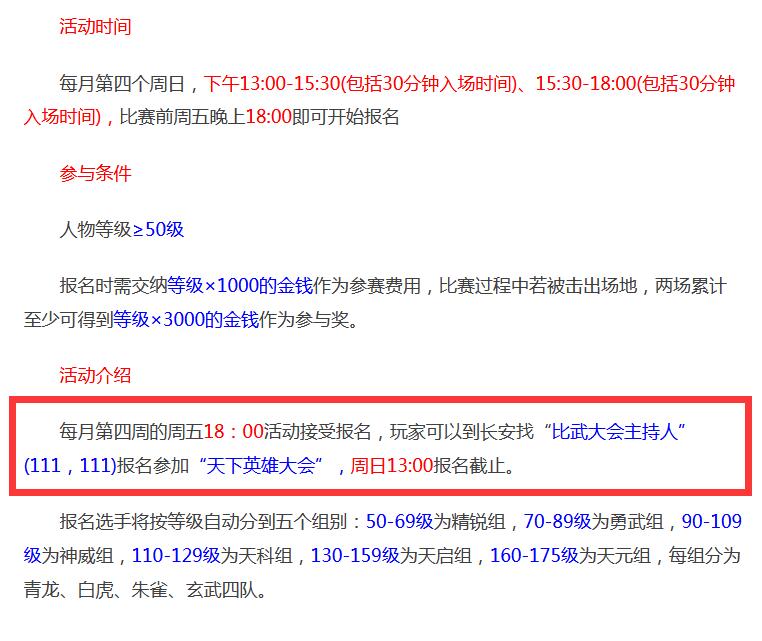Click the text 为天科组
The image size is (762, 641).
tap(257, 555)
